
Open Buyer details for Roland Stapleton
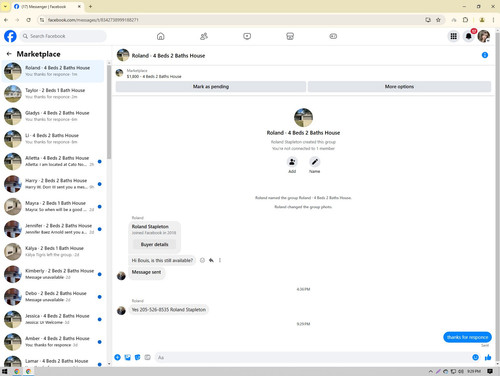[x=154, y=244]
